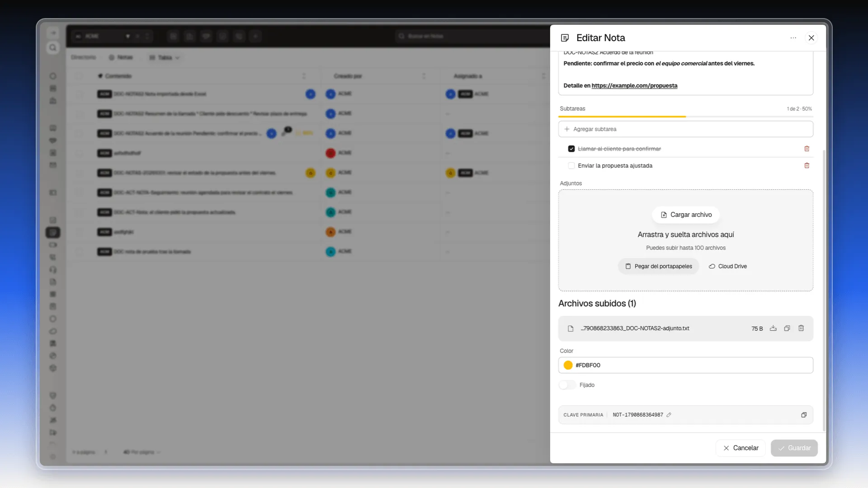Open Cloud Drive file source
Screen dimensions: 868x488
tap(727, 266)
